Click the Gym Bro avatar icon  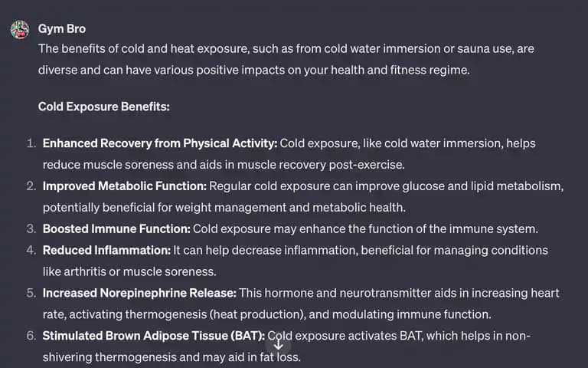pos(20,30)
